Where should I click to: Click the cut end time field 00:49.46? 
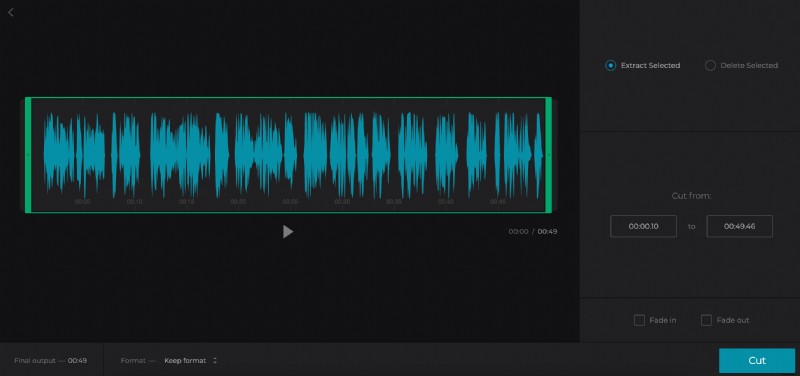739,227
